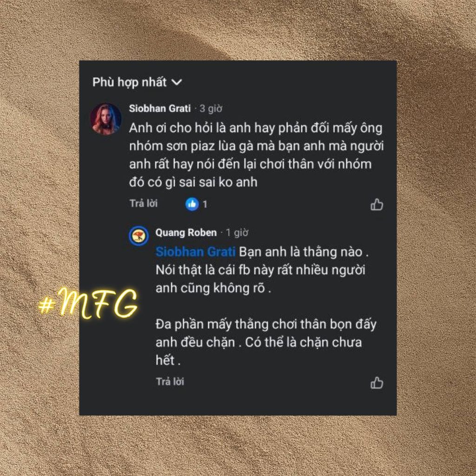Select Siobhan Grati's comment text
476x476 pixels.
257,155
